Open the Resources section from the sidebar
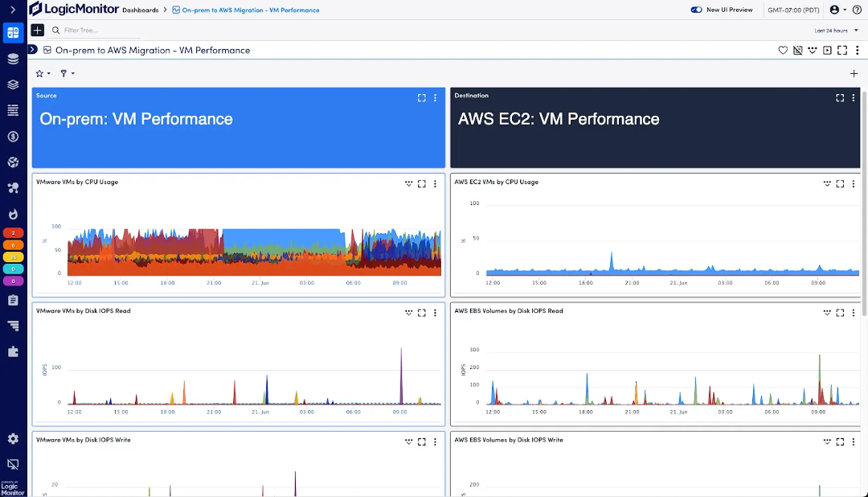The width and height of the screenshot is (868, 497). 11,59
